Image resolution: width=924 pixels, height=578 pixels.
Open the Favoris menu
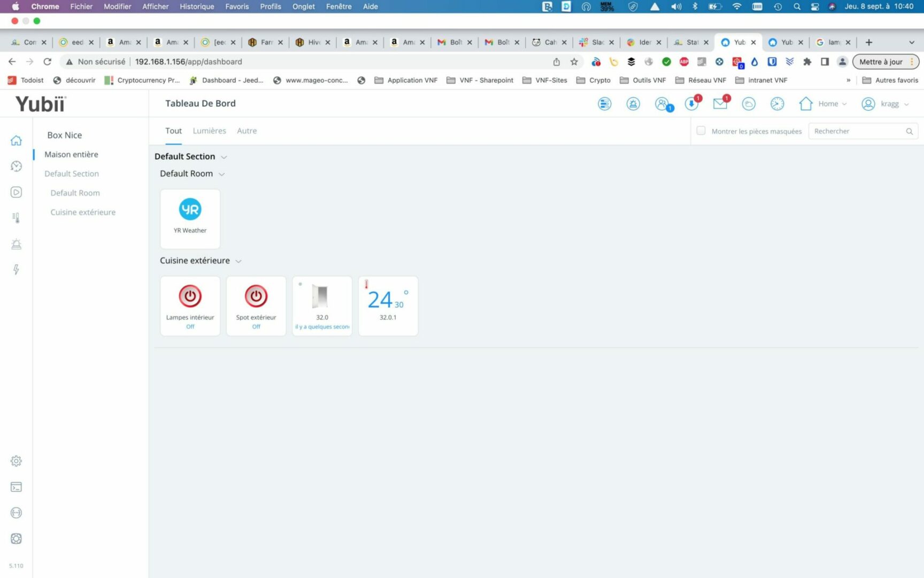[x=237, y=6]
